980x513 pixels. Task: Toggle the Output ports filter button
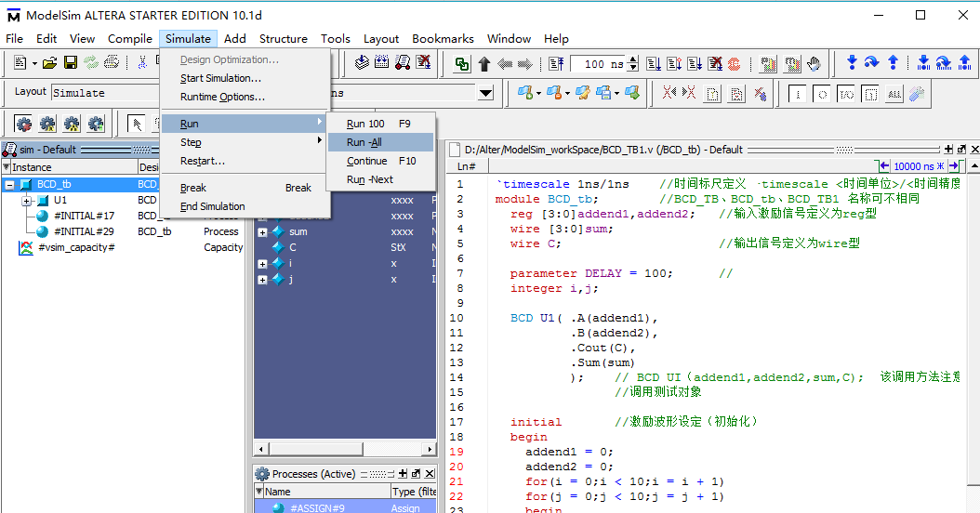point(822,95)
